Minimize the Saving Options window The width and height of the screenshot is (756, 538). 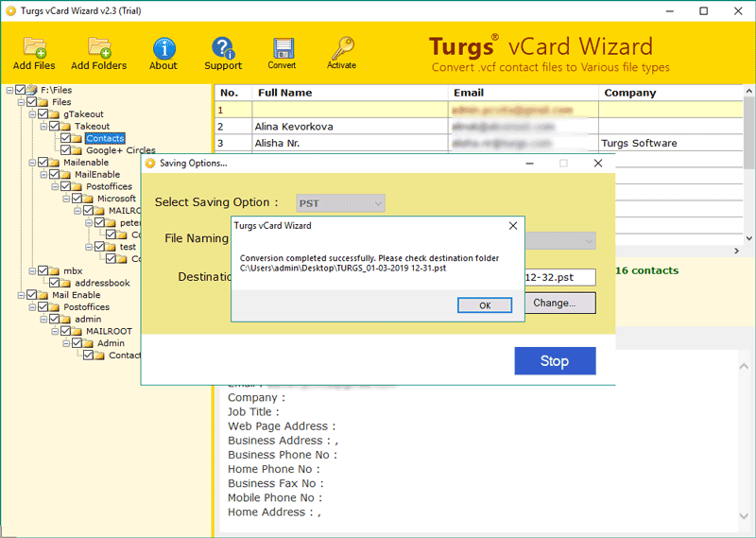[x=529, y=163]
